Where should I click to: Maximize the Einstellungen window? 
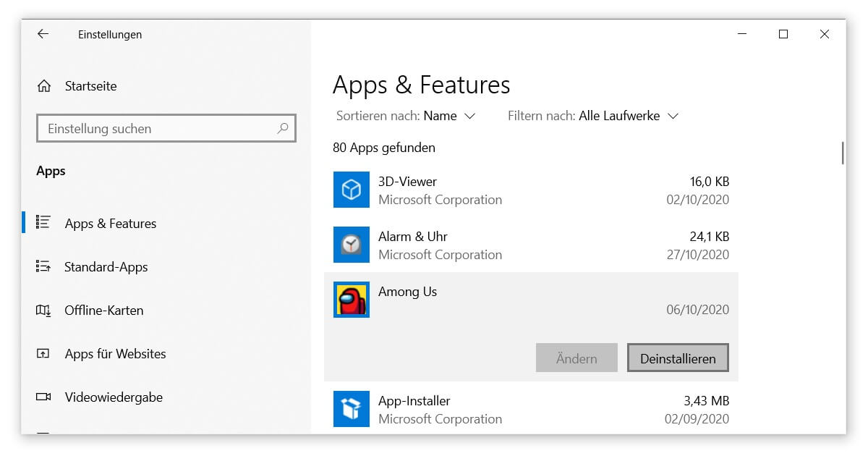coord(783,34)
